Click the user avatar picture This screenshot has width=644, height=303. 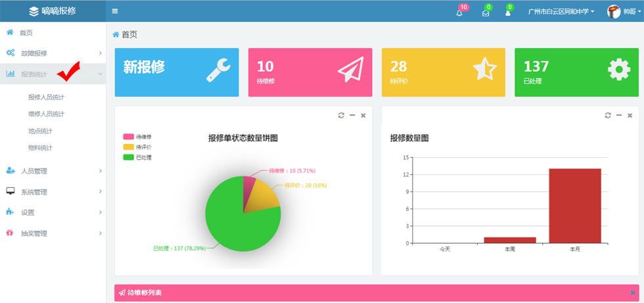tap(614, 11)
